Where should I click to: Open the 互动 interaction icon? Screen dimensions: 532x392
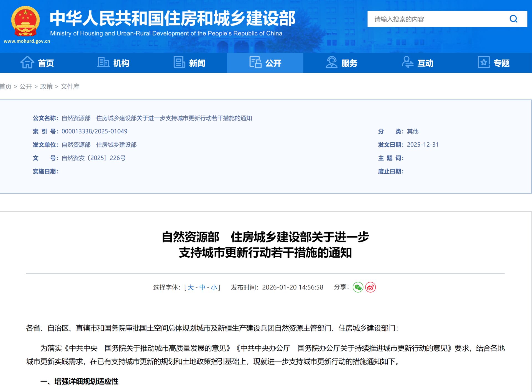coord(407,63)
